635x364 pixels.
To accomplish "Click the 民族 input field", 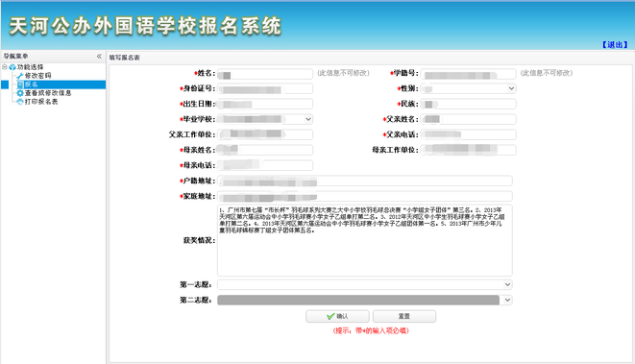I will tap(468, 104).
